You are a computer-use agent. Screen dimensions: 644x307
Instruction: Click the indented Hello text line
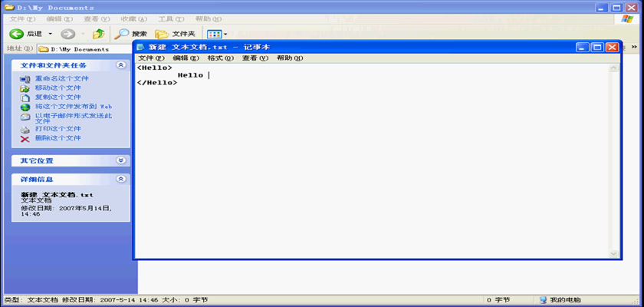tap(191, 75)
